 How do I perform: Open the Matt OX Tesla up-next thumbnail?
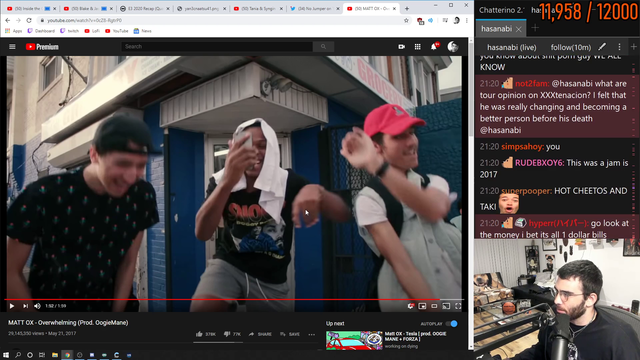tap(354, 340)
